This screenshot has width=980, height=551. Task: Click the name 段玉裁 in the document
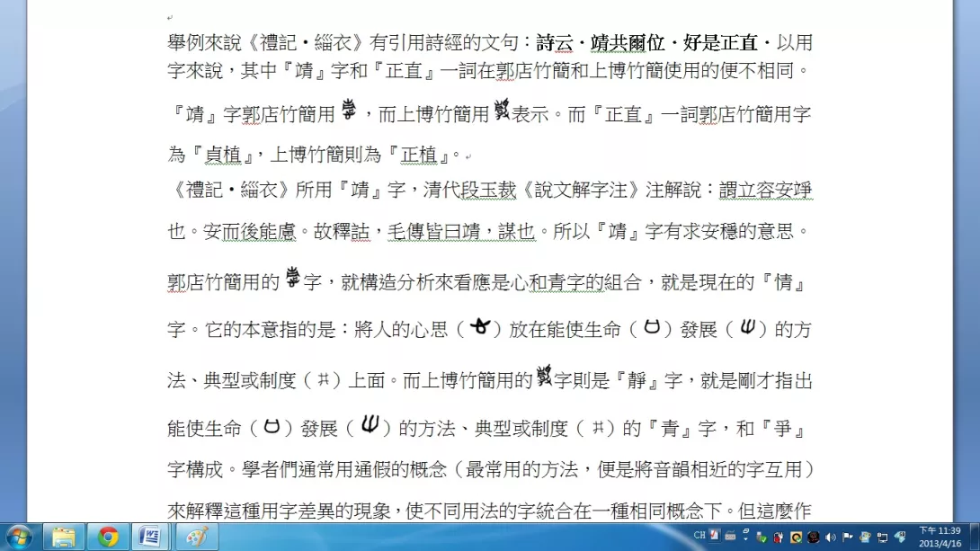click(x=488, y=190)
